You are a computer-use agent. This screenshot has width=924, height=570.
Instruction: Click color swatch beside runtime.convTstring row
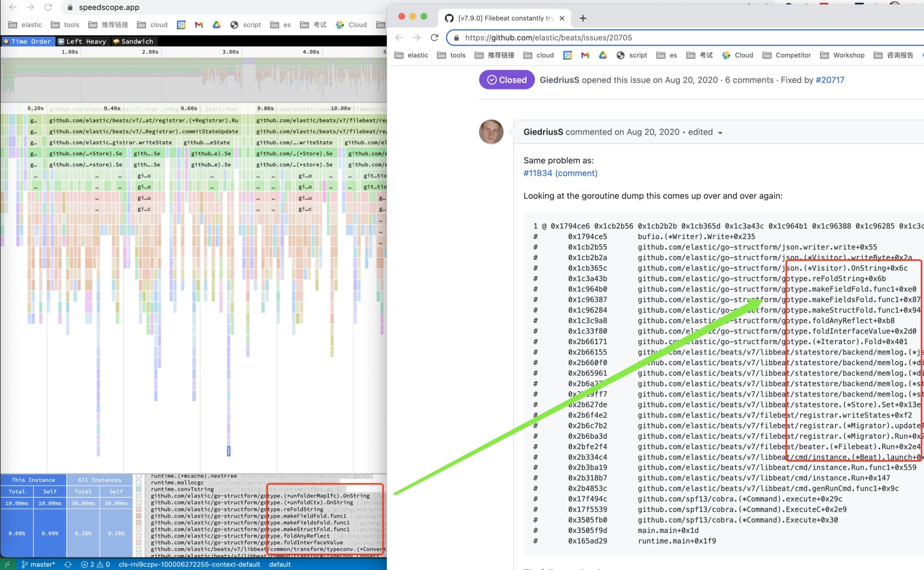[139, 489]
